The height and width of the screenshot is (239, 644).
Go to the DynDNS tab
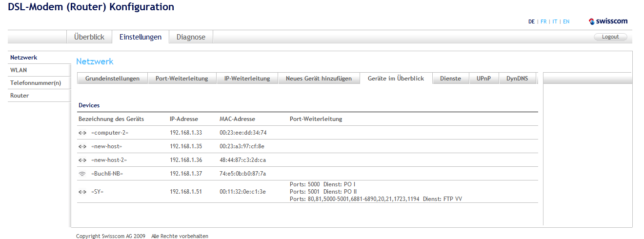pyautogui.click(x=517, y=79)
